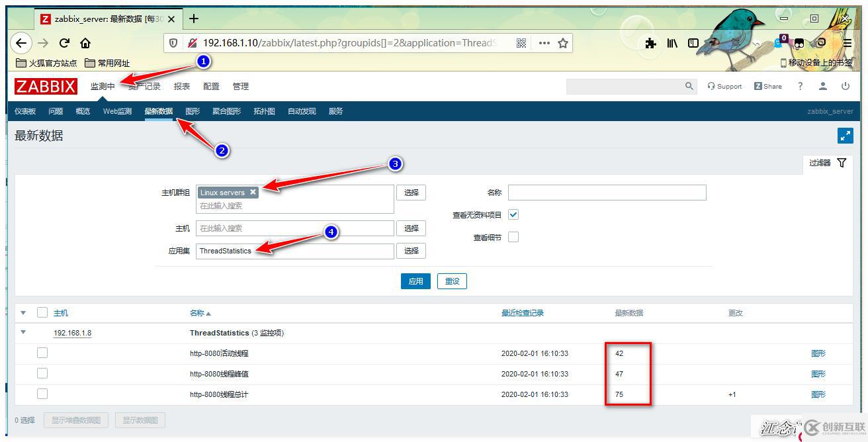Open 移动设备上的书签 bookmarks

816,63
